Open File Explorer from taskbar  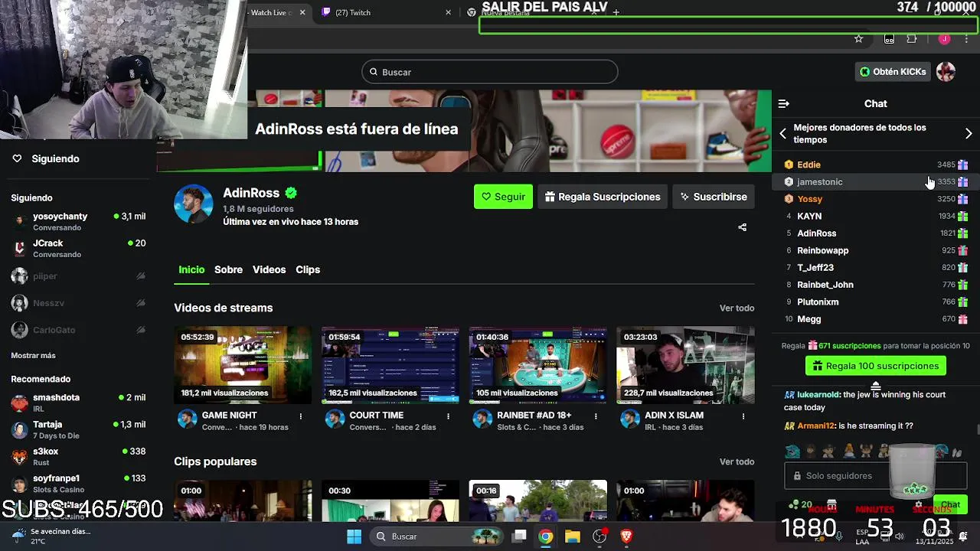(x=573, y=536)
